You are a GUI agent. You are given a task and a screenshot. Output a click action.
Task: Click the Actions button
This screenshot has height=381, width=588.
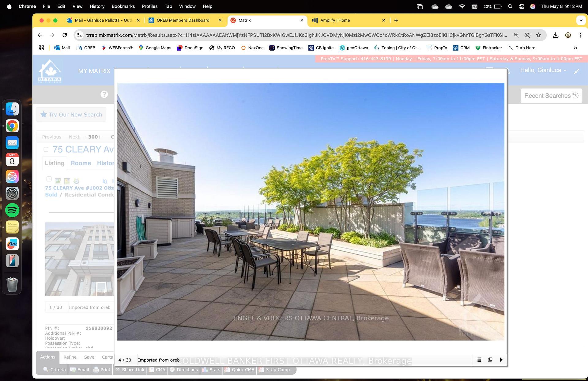[x=48, y=357]
